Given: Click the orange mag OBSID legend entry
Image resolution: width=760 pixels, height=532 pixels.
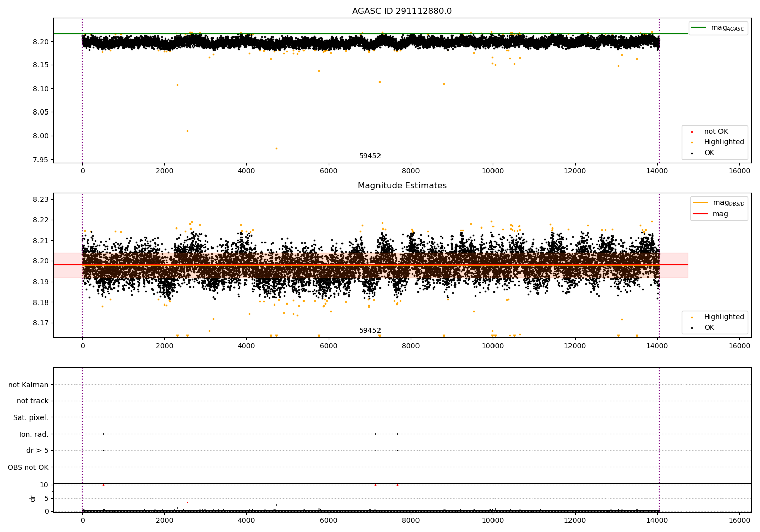Looking at the screenshot, I should pyautogui.click(x=719, y=203).
